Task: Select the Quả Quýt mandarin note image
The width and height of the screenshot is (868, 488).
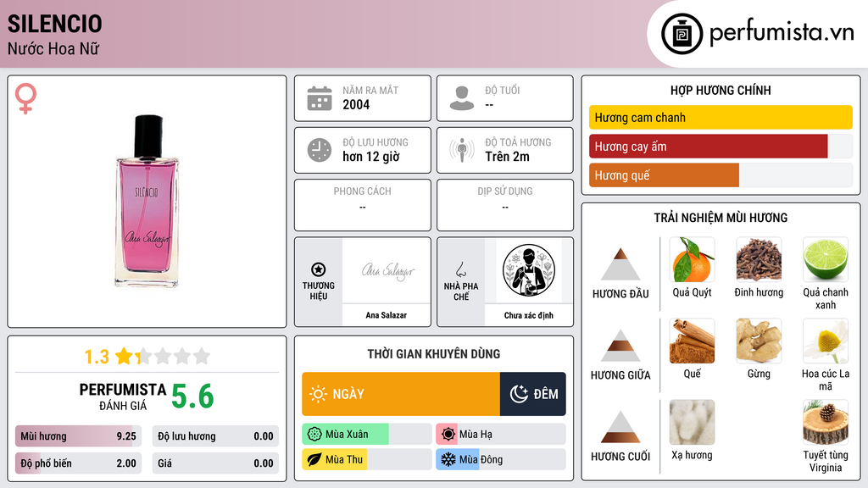Action: [692, 260]
